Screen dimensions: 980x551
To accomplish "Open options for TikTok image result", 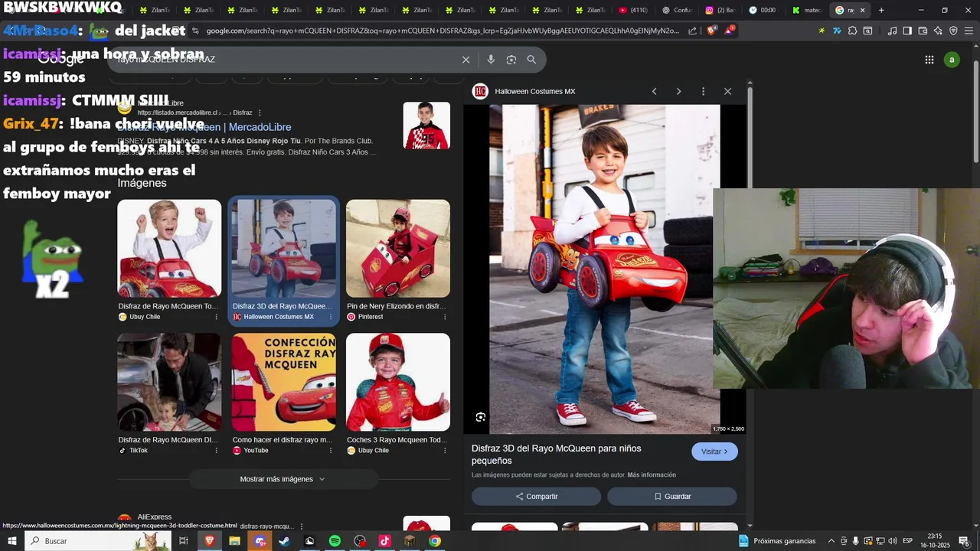I will [x=216, y=451].
